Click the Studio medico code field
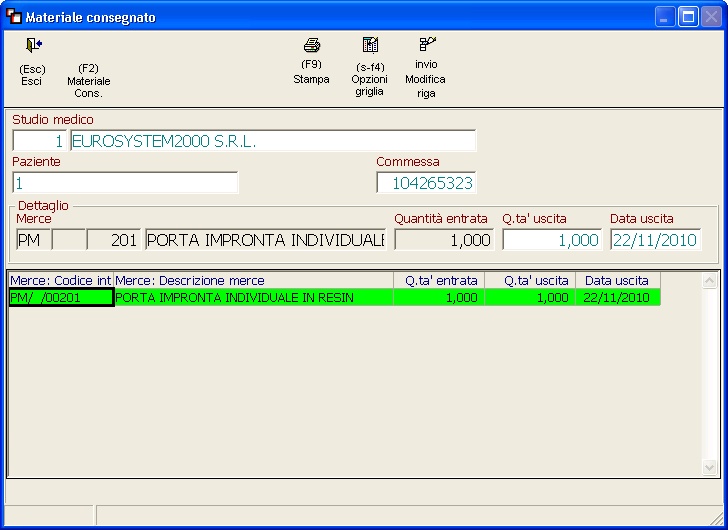 [40, 141]
